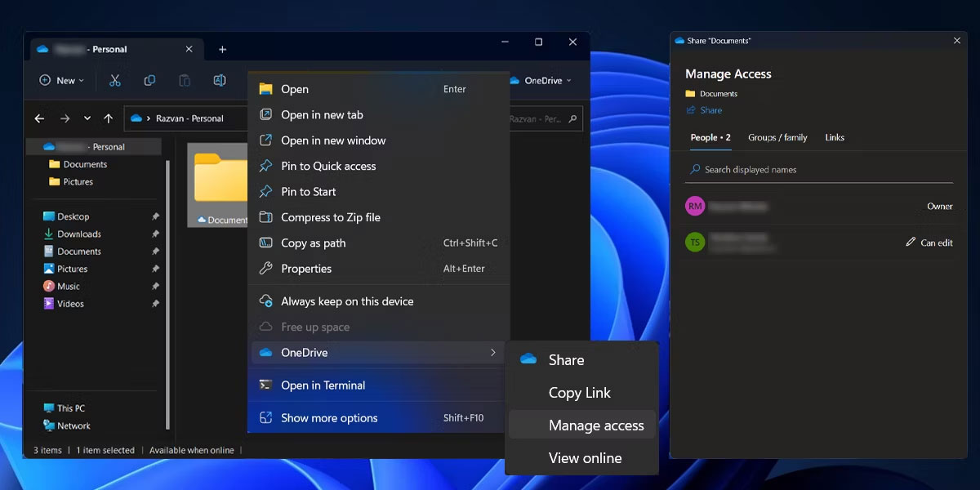This screenshot has width=980, height=490.
Task: Select Desktop in the navigation pane
Action: (x=66, y=216)
